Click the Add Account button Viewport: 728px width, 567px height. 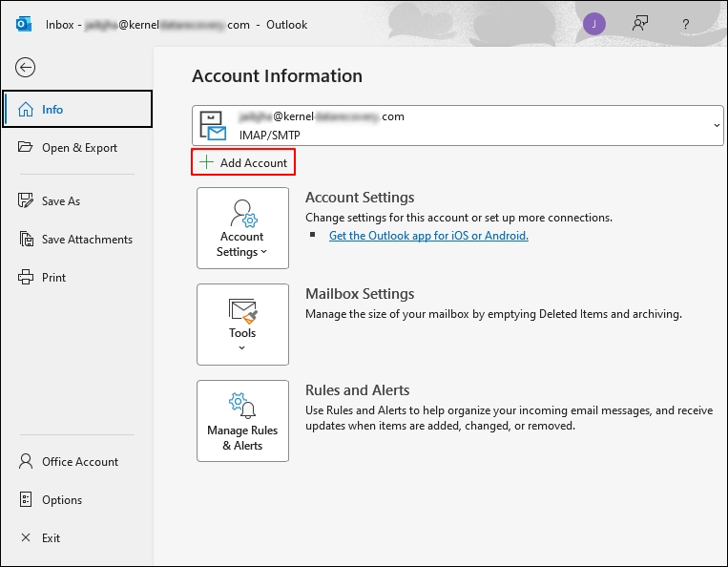click(243, 162)
